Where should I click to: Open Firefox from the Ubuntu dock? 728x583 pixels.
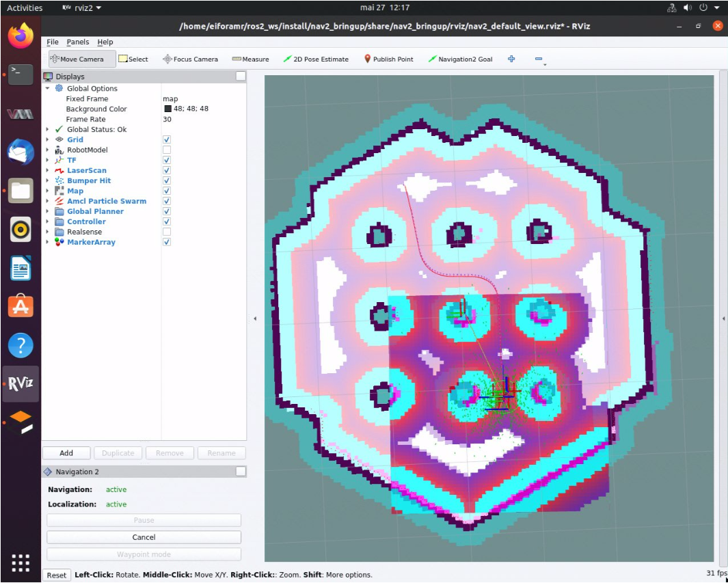(x=21, y=36)
